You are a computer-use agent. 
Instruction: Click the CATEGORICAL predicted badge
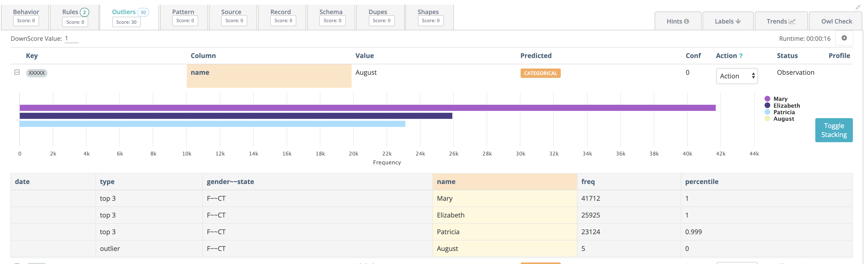coord(540,73)
